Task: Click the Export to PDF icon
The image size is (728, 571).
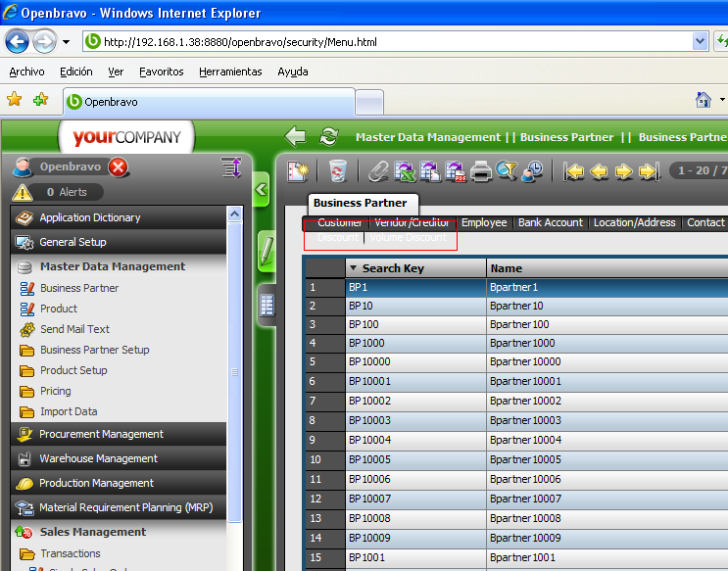Action: 456,171
